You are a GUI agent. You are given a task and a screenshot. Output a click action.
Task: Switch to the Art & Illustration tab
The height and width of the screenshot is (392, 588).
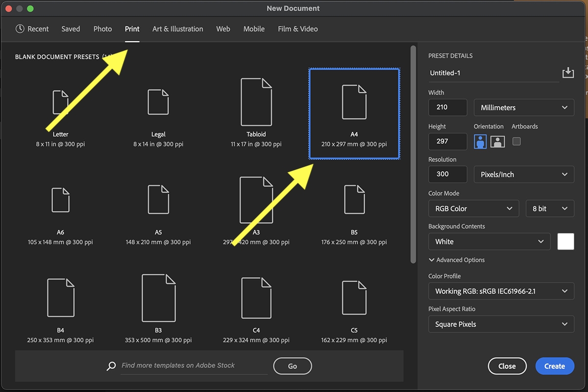pos(177,29)
